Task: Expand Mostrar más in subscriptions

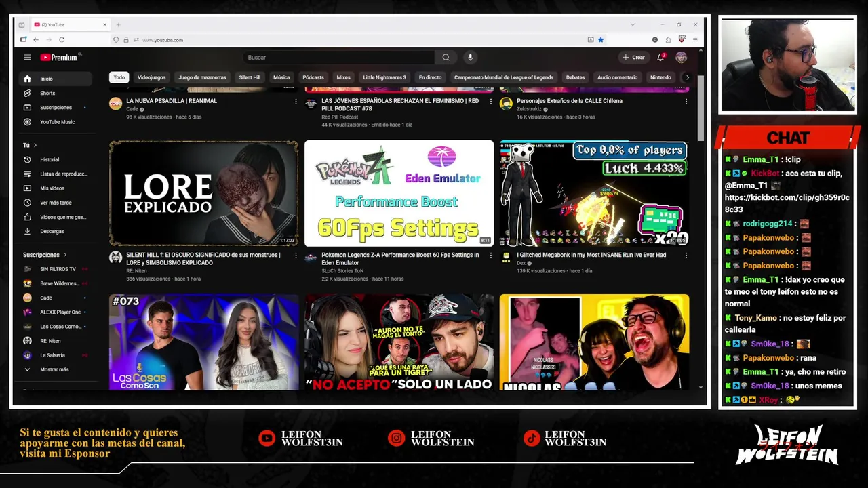Action: click(56, 369)
